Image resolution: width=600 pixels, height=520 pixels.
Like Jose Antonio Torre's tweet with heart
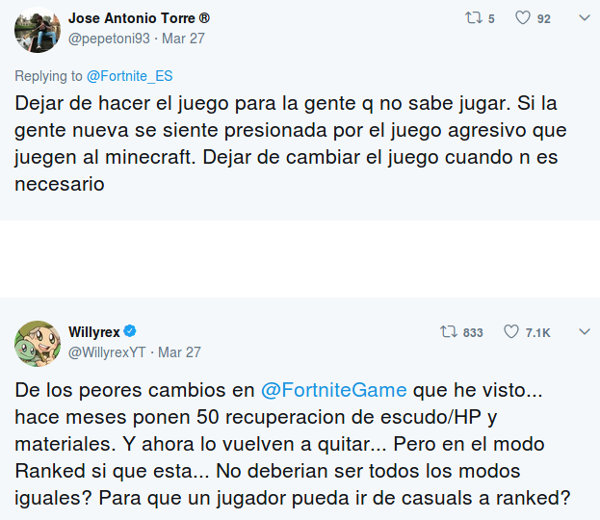pyautogui.click(x=522, y=18)
